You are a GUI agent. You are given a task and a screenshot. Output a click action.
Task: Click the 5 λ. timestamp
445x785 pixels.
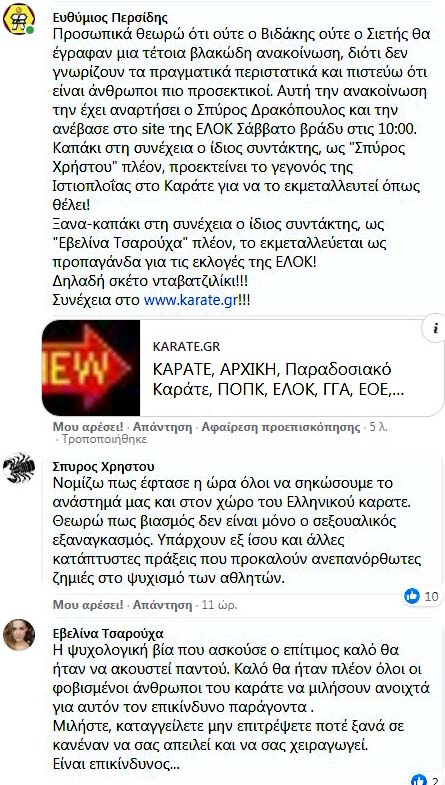[378, 427]
